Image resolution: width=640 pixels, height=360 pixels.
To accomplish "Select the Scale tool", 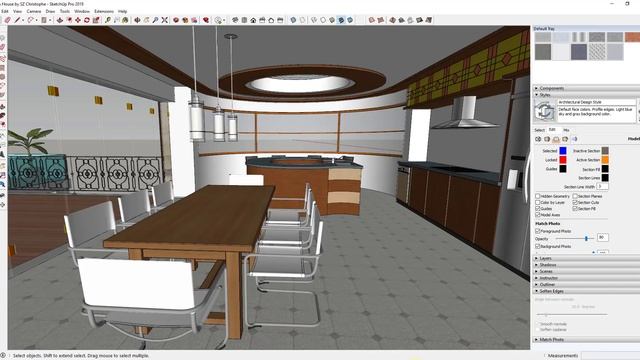I will point(96,20).
